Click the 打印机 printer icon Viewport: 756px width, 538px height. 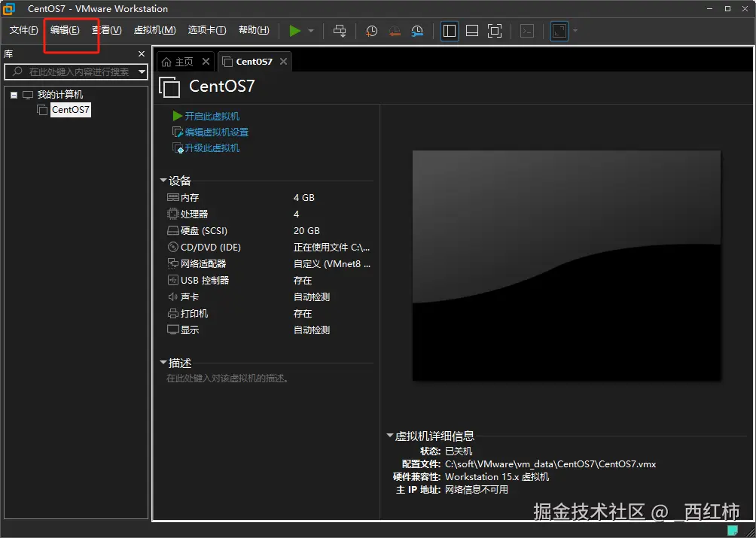(x=172, y=314)
